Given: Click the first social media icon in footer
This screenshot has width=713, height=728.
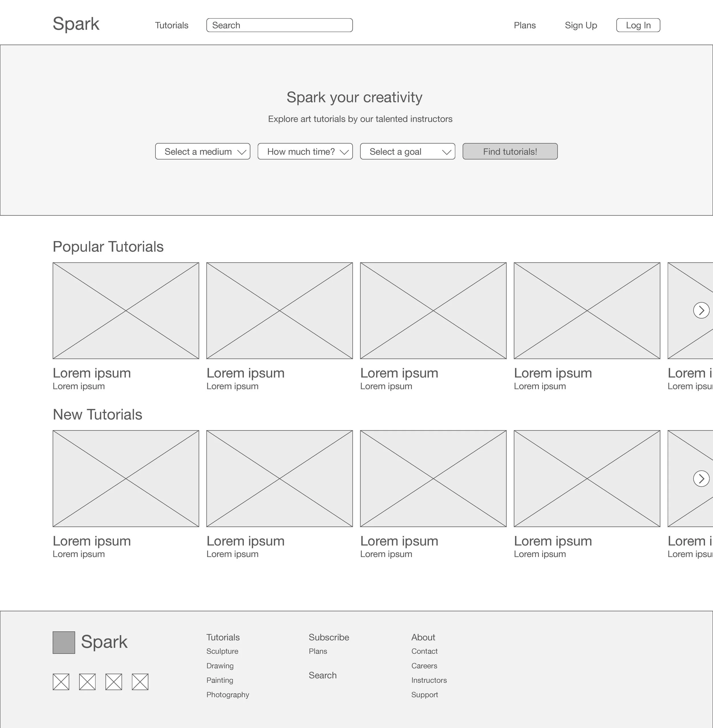Looking at the screenshot, I should [x=61, y=681].
